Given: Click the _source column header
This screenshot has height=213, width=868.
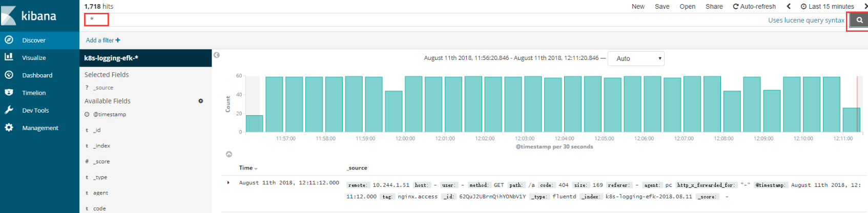Looking at the screenshot, I should coord(357,168).
